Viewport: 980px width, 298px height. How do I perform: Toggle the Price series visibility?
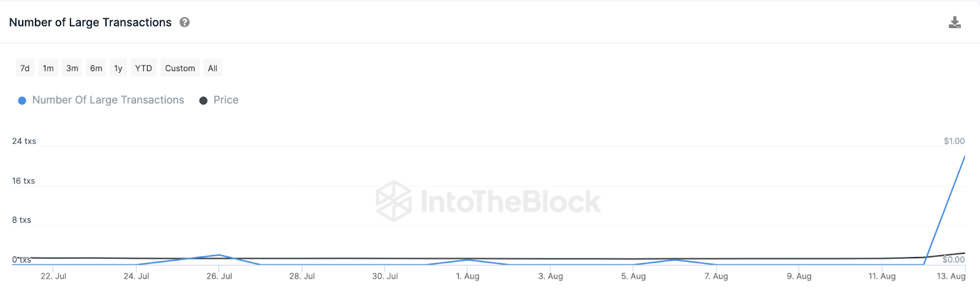point(226,100)
